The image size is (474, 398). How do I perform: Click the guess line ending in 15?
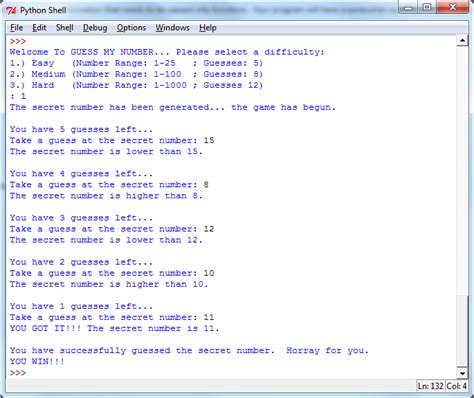(x=112, y=140)
